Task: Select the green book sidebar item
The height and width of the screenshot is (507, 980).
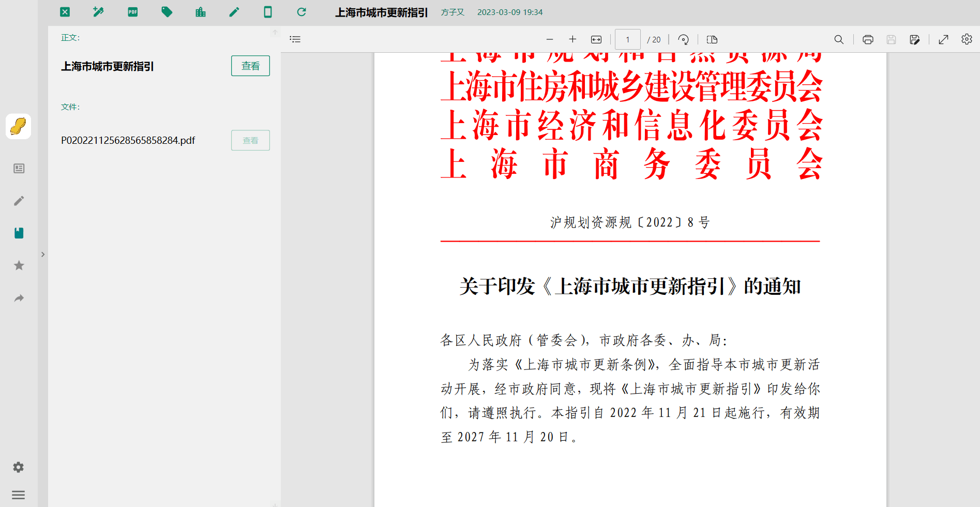Action: point(19,233)
